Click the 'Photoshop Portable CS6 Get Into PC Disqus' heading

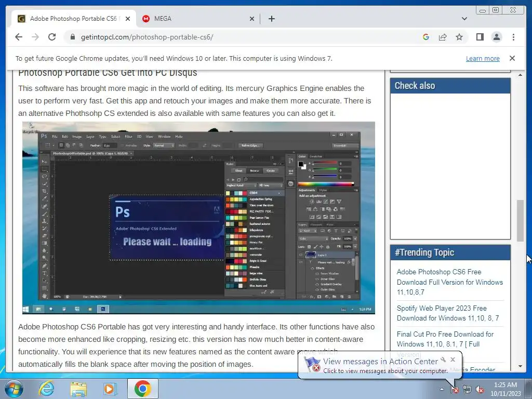coord(108,73)
